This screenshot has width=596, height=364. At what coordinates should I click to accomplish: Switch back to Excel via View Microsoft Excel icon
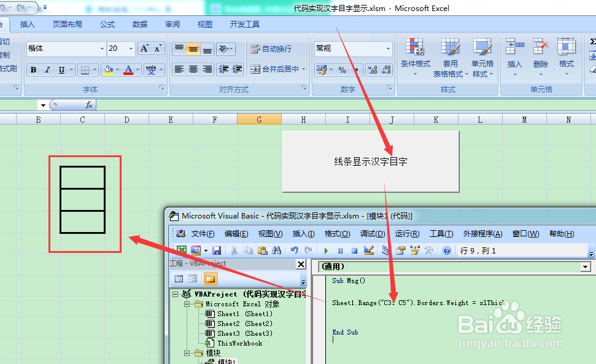(x=180, y=250)
